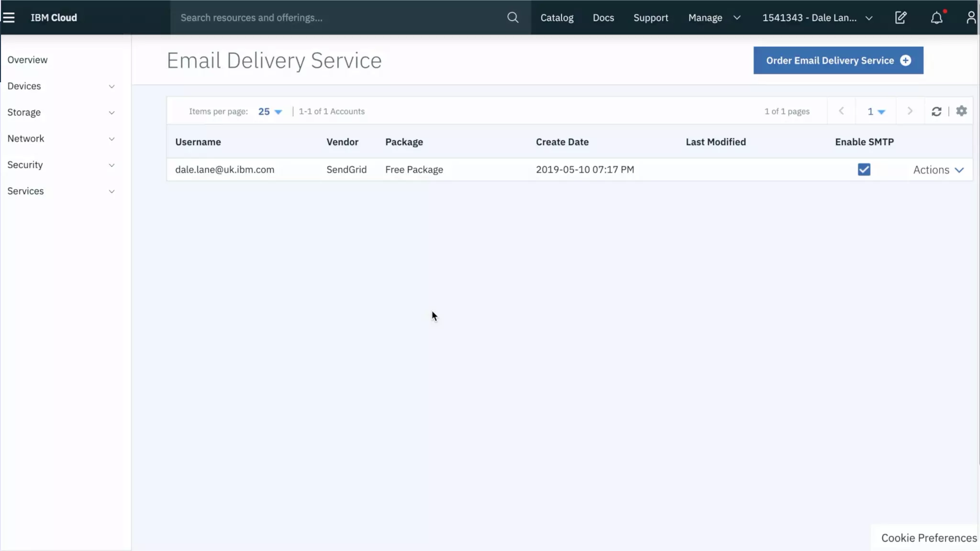Refresh the accounts table
Viewport: 980px width, 551px height.
coord(936,111)
